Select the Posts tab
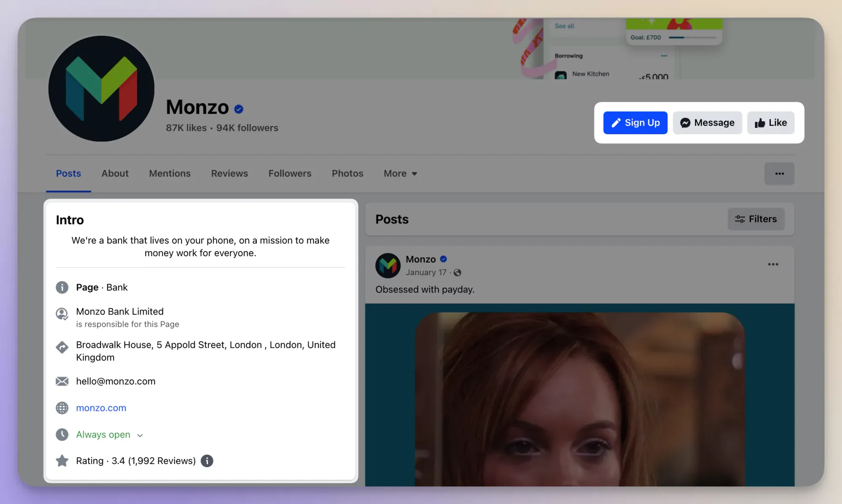 pyautogui.click(x=68, y=173)
